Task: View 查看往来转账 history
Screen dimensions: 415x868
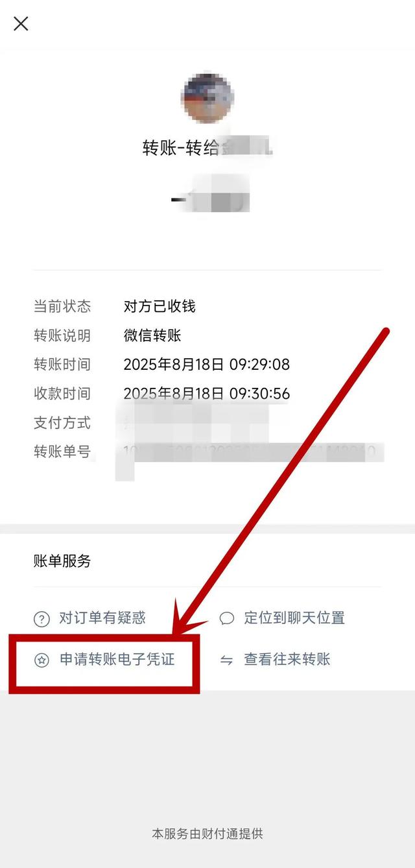Action: click(287, 660)
